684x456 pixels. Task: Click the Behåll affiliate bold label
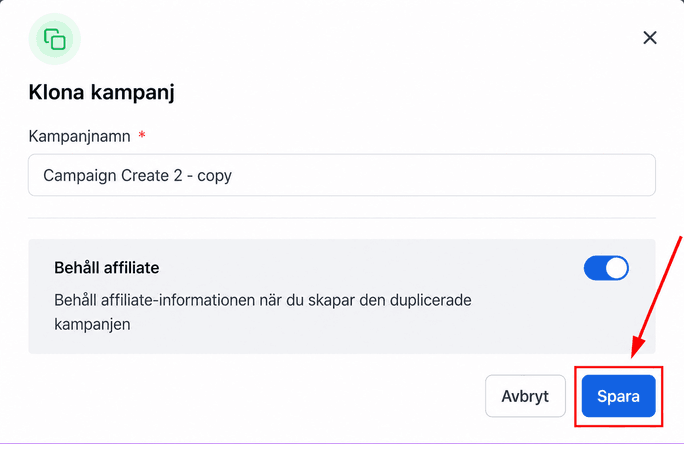[106, 267]
